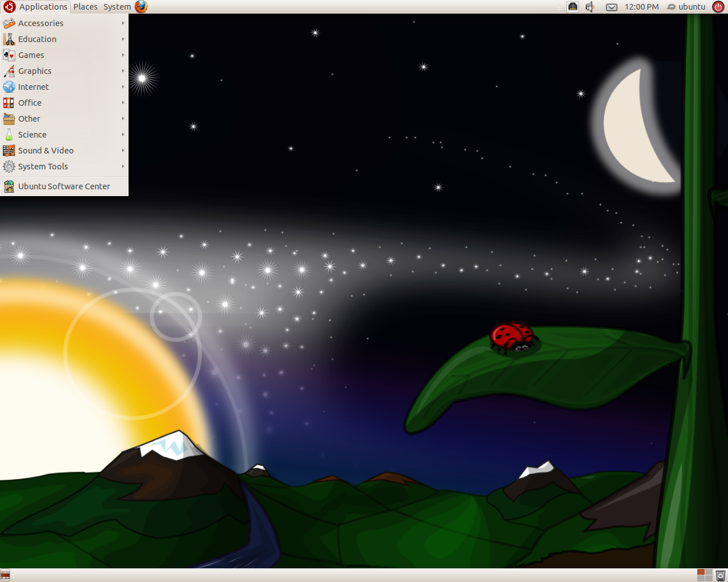728x582 pixels.
Task: Open the Trash in the bottom panel
Action: click(x=721, y=575)
